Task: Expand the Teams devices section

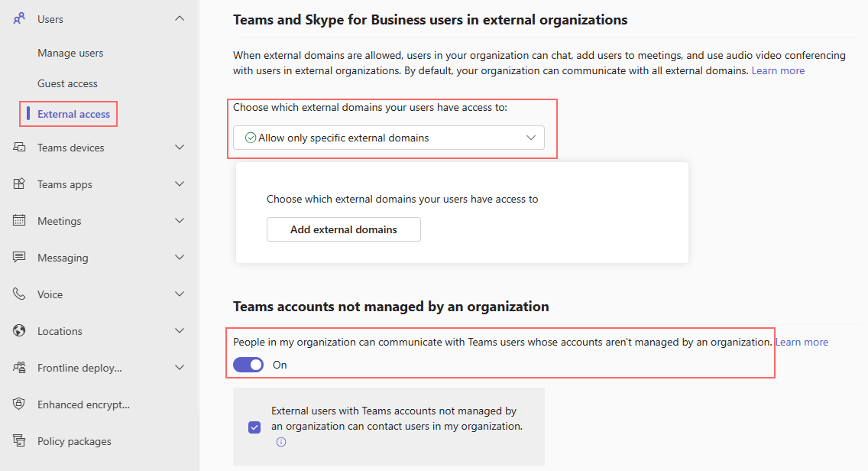Action: pos(180,147)
